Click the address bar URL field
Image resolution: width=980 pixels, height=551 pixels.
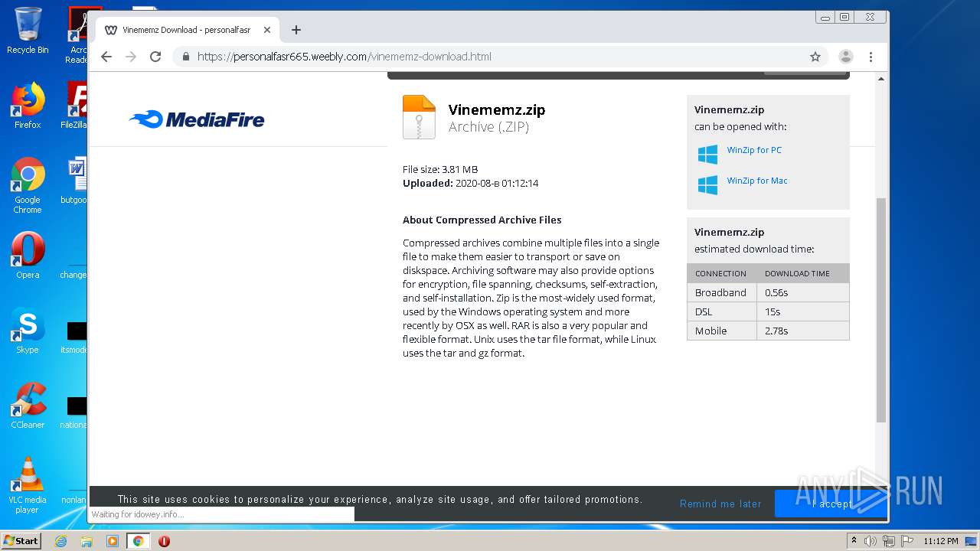pyautogui.click(x=501, y=57)
